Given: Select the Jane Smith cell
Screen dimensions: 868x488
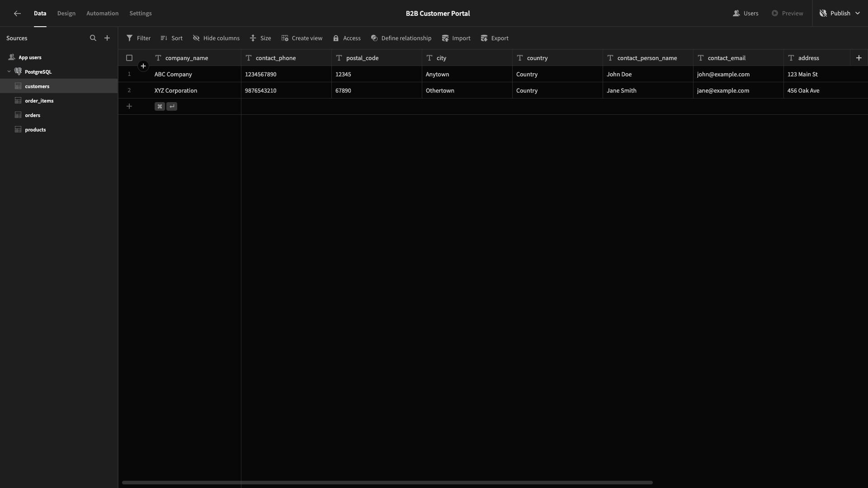Looking at the screenshot, I should pos(648,90).
